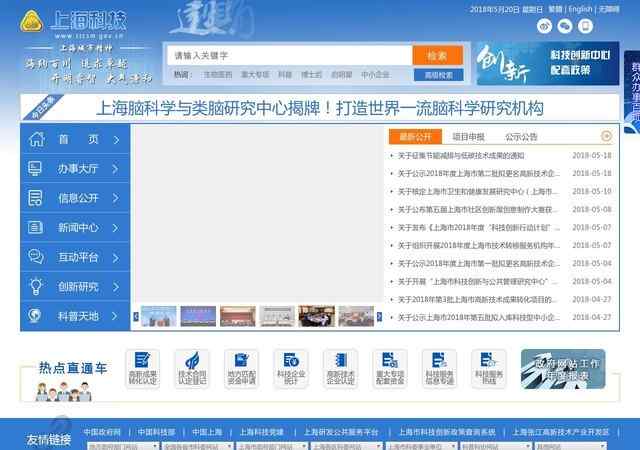640x450 pixels.
Task: Open the 中国上海 friendly link
Action: (207, 432)
